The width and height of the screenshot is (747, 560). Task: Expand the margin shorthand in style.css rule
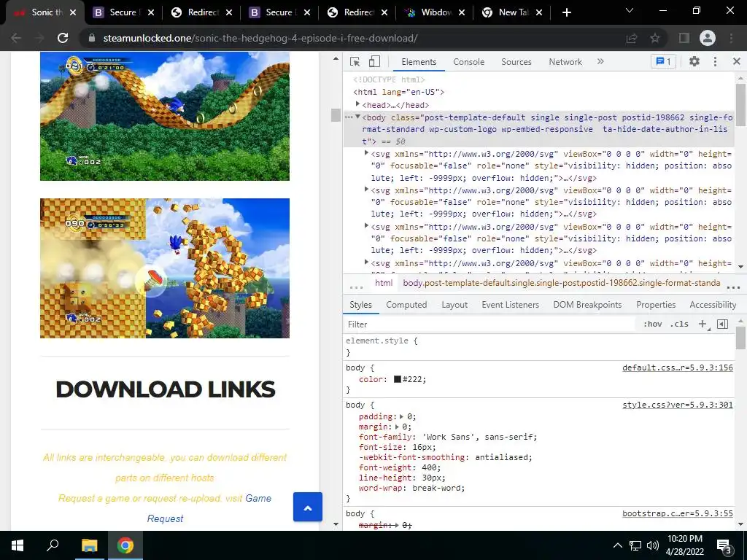[x=397, y=427]
